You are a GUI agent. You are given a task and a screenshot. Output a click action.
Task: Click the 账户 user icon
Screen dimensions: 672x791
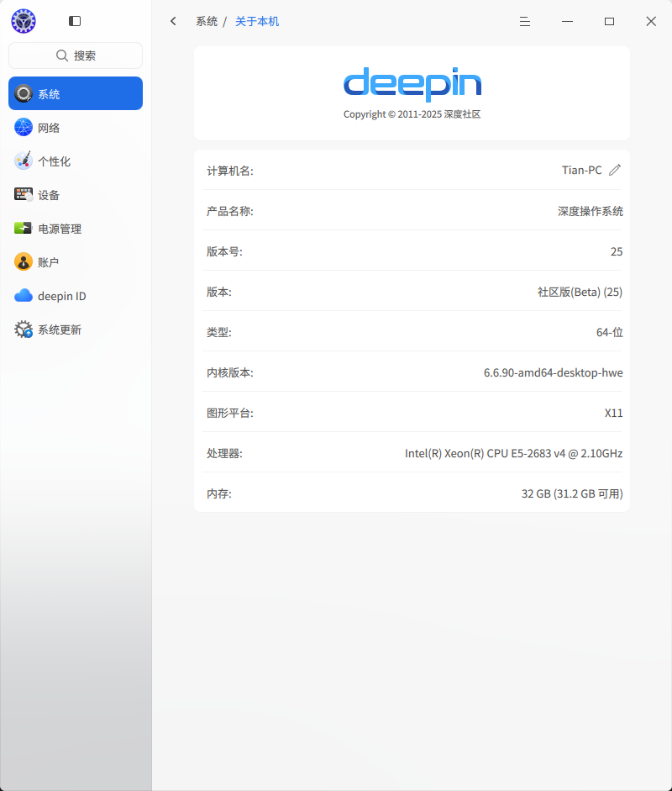[24, 261]
